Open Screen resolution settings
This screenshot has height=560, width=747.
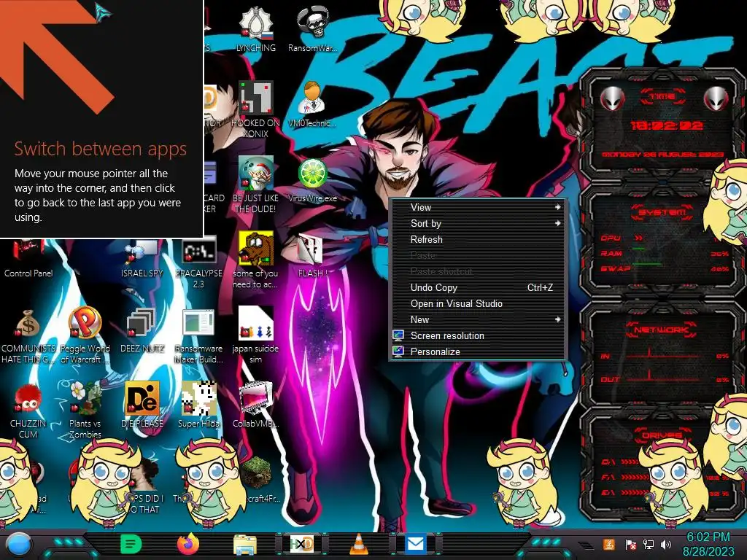(478, 335)
